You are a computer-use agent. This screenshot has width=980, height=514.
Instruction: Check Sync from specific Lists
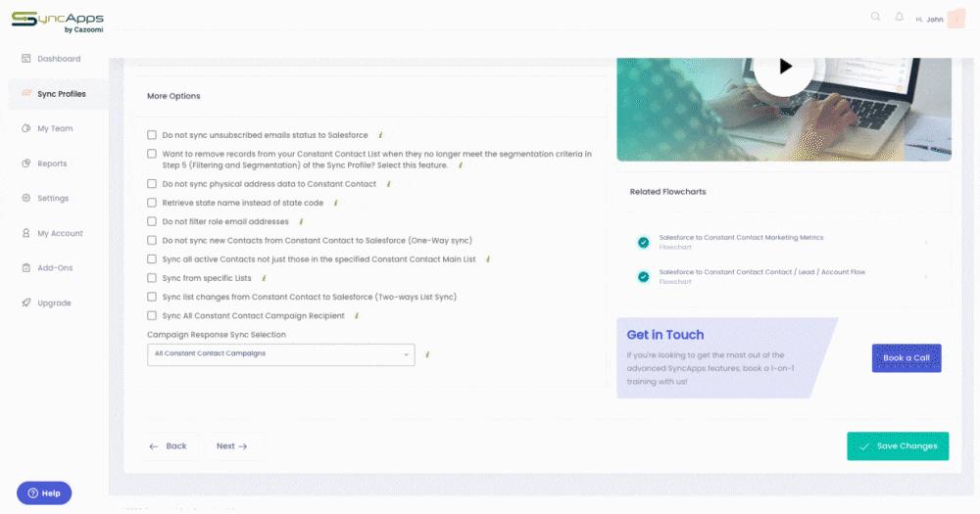click(152, 278)
